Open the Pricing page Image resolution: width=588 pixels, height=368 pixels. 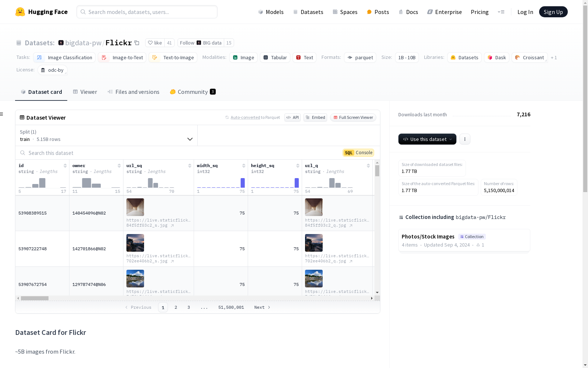pos(480,12)
